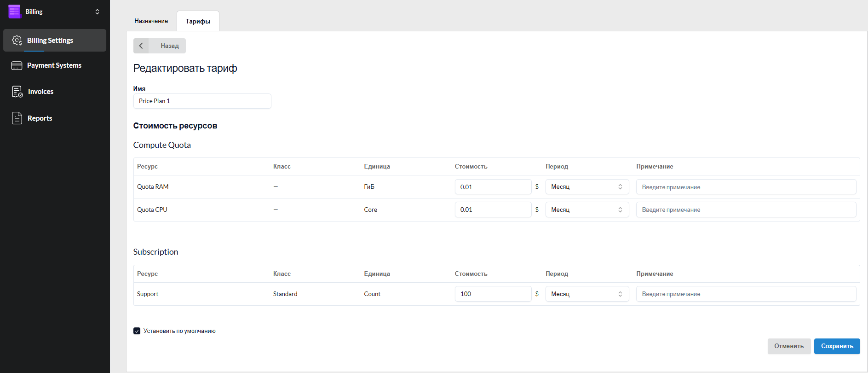
Task: Click the ГиБ unit cell
Action: point(369,187)
